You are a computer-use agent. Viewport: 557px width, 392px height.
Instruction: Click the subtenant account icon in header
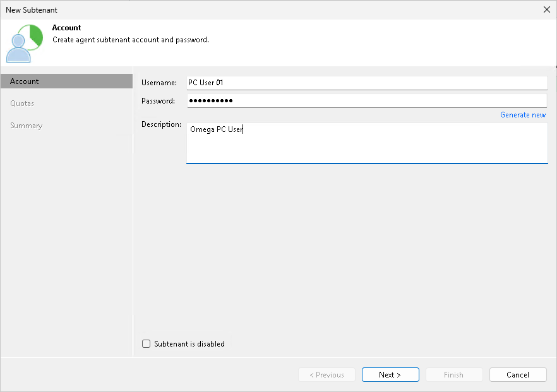[25, 42]
